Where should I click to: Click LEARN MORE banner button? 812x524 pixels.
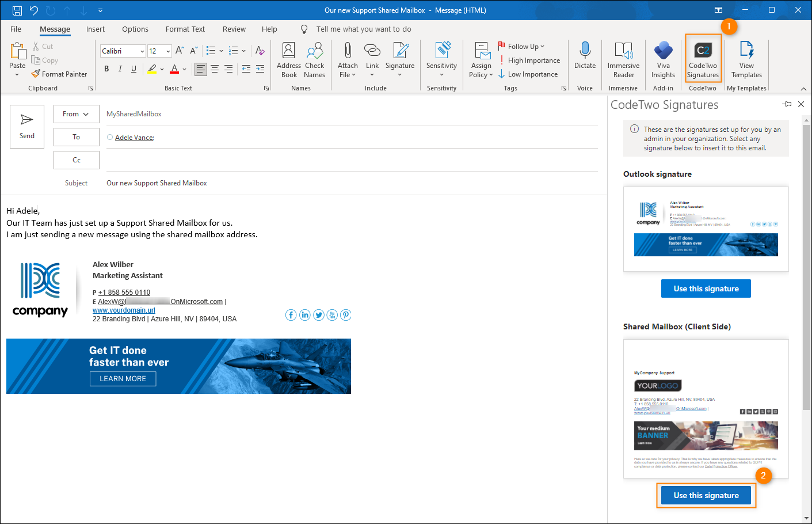coord(123,378)
